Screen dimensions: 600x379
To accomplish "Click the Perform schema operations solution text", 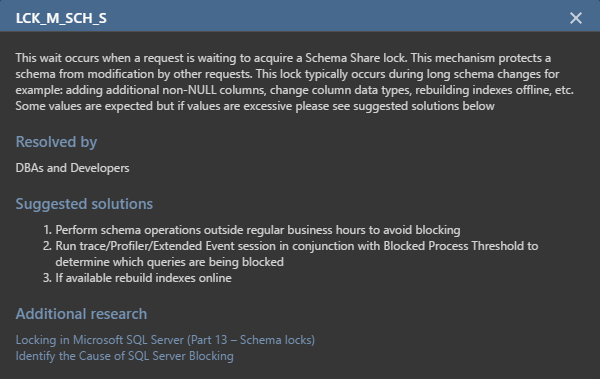I will click(x=258, y=230).
